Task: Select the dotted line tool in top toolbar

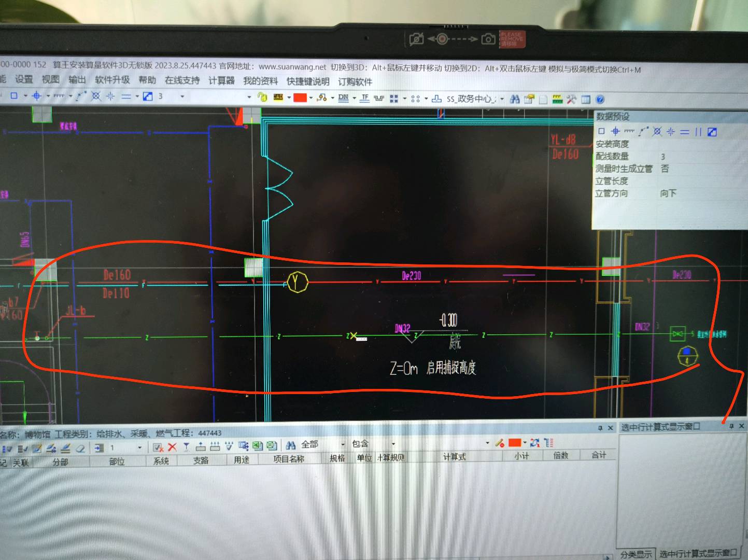Action: pos(59,96)
